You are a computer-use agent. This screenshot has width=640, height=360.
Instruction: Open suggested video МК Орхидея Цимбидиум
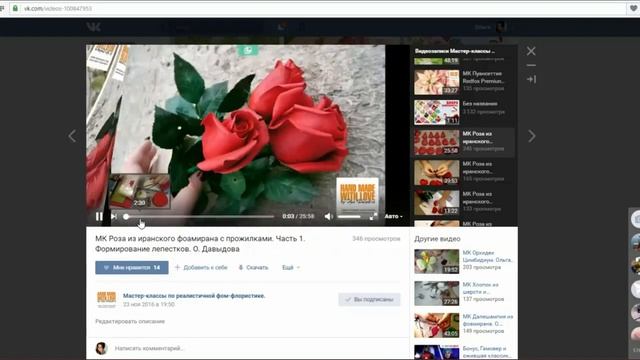coord(464,261)
